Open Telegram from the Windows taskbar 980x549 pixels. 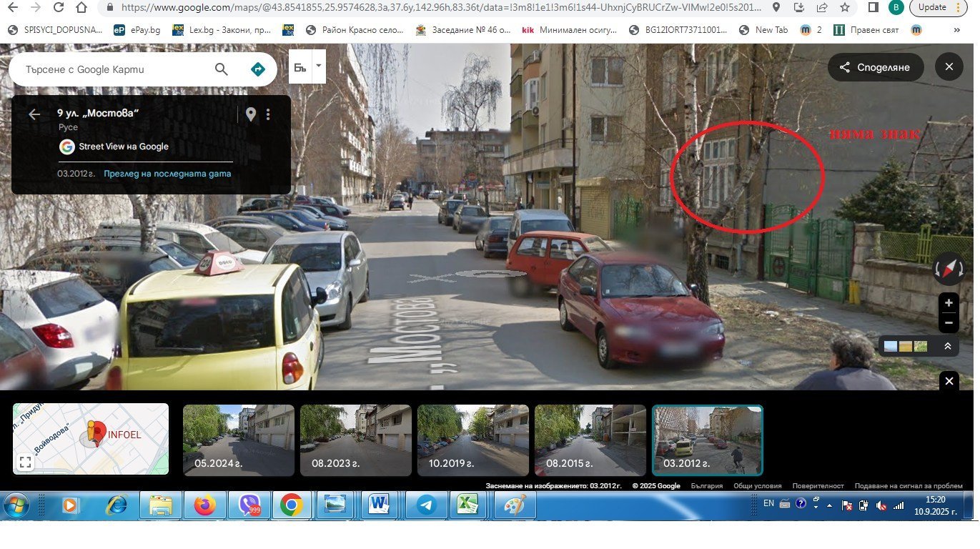[427, 505]
